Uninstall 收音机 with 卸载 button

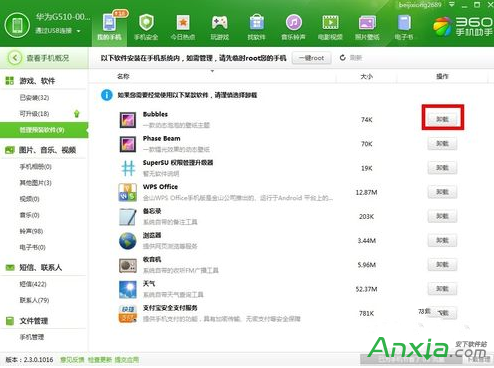tap(442, 265)
